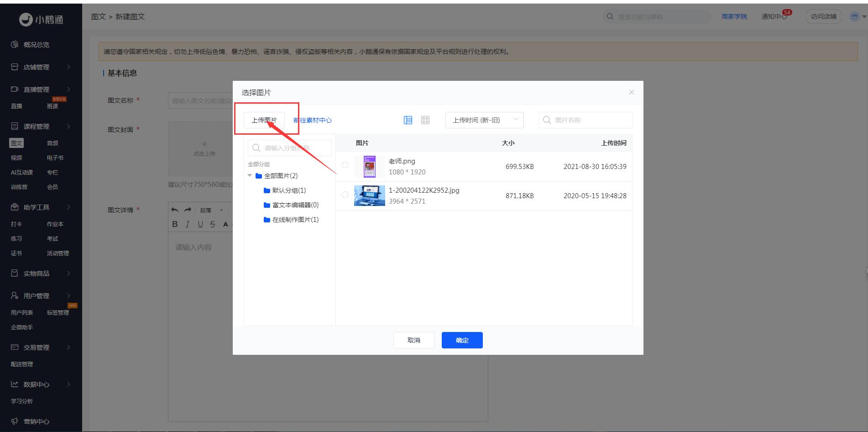Expand the 店铺管理 sidebar menu

[41, 67]
